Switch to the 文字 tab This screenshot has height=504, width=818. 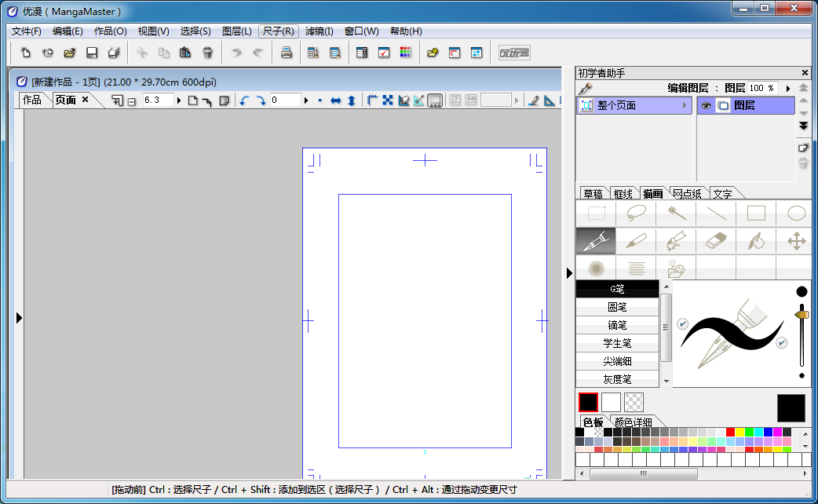(x=722, y=194)
